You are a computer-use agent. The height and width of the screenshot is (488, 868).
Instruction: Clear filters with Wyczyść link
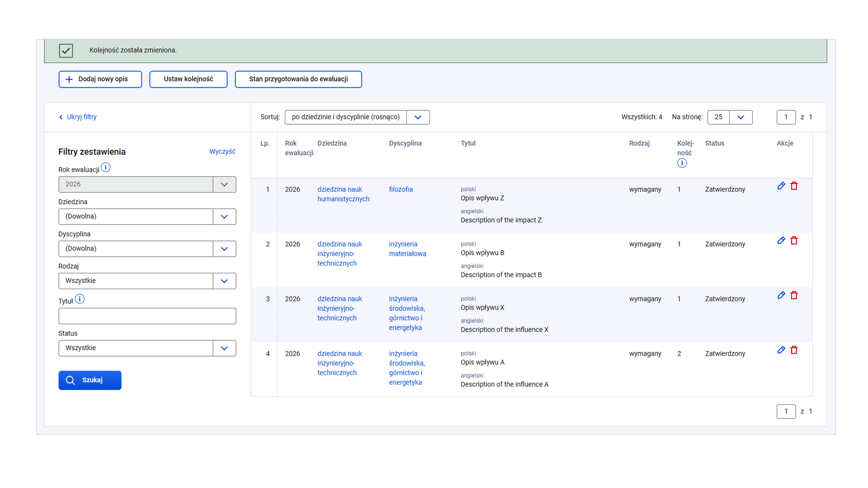point(222,151)
